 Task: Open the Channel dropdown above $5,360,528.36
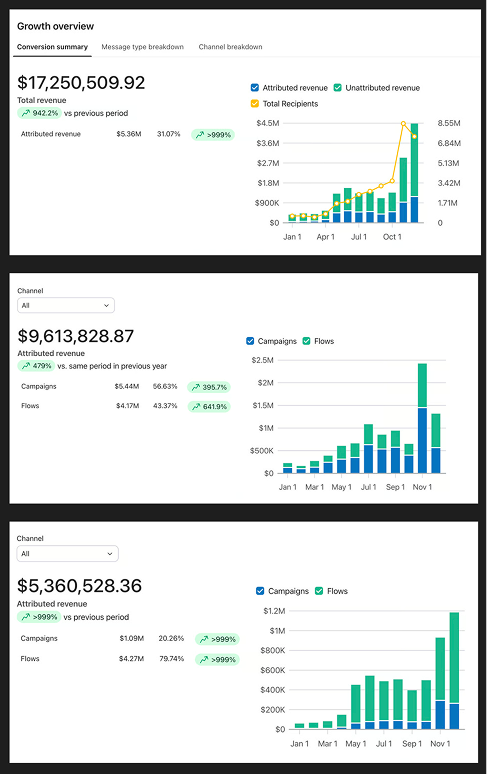(x=68, y=553)
